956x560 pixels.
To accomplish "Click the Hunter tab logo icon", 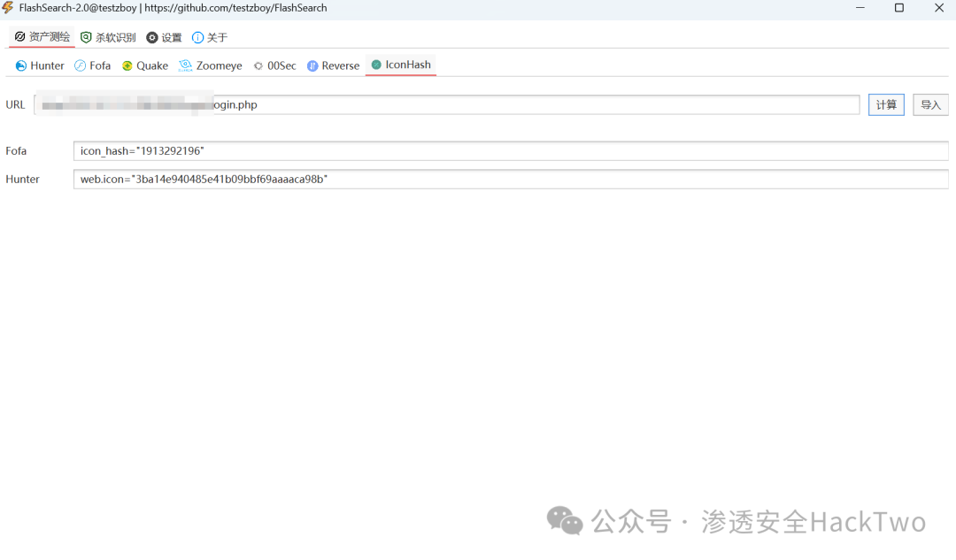I will coord(20,65).
